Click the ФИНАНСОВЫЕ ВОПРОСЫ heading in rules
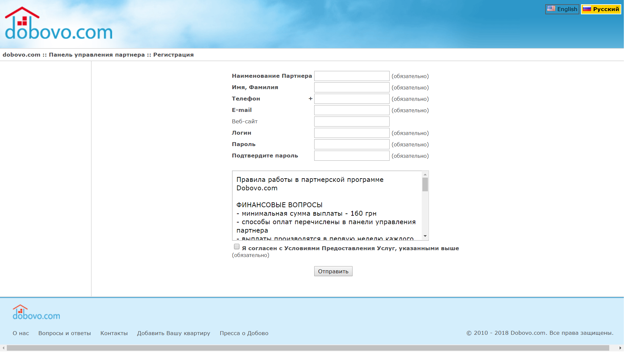The image size is (644, 352). [x=279, y=205]
